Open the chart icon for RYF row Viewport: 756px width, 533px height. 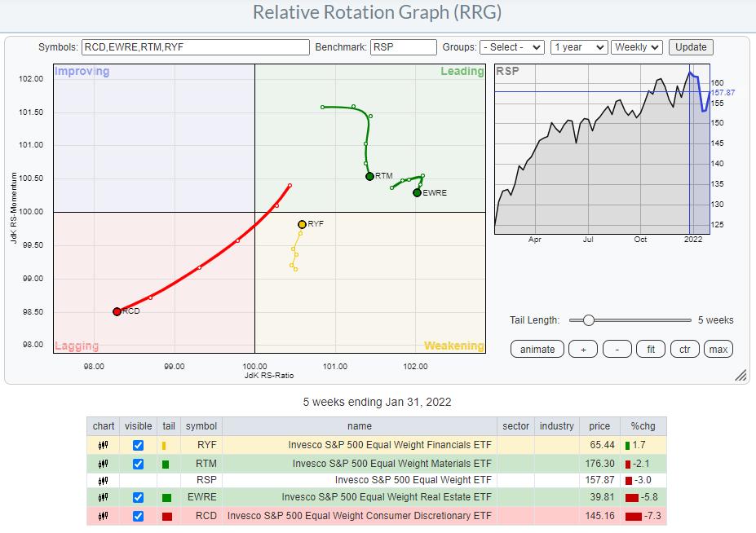pyautogui.click(x=103, y=446)
